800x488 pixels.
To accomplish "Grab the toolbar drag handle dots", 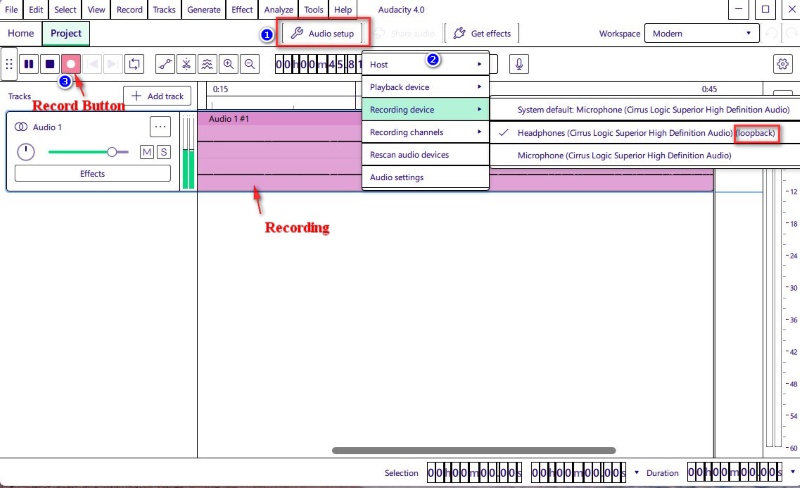I will click(x=9, y=64).
